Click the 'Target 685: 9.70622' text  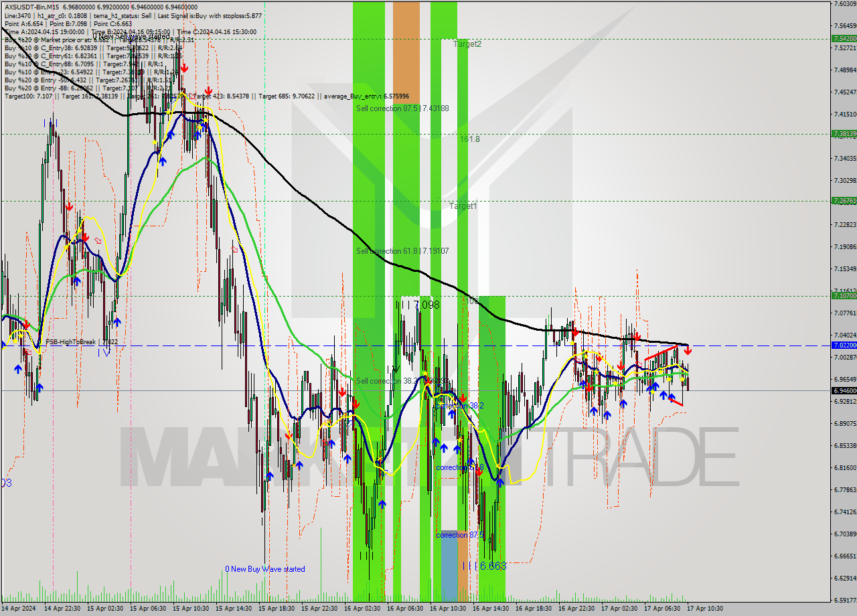point(287,96)
